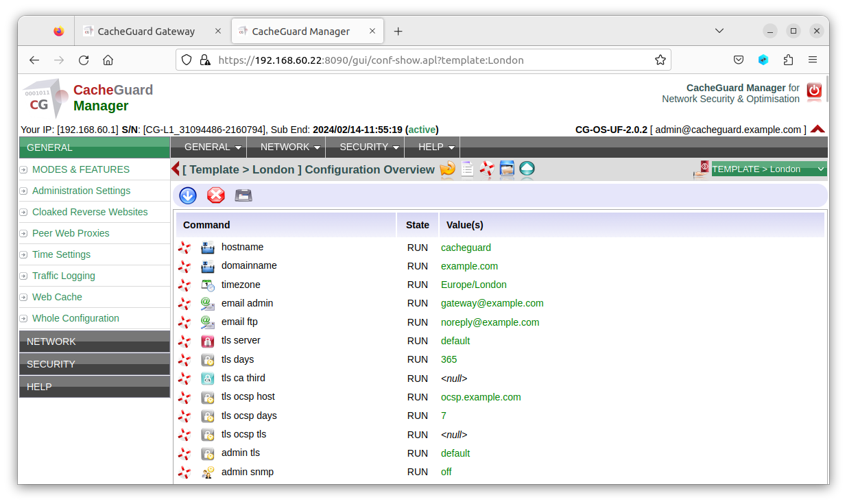Screen dimensions: 847x504
Task: Click the cacheguard hostname value
Action: click(466, 248)
